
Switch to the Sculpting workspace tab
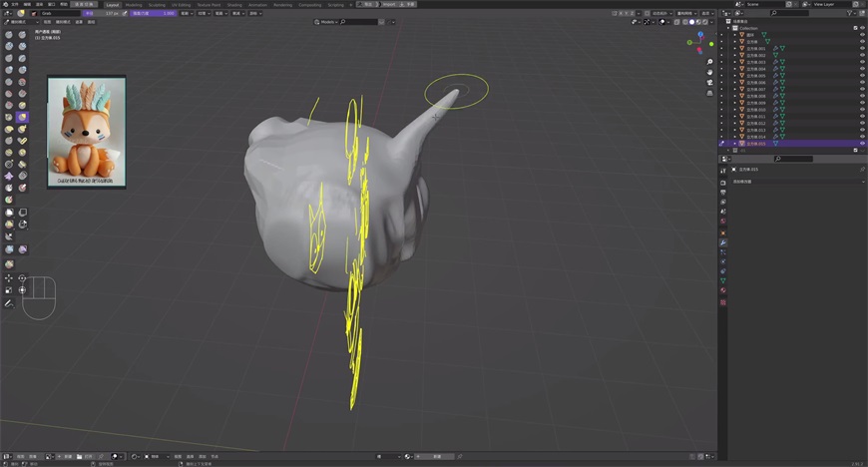157,4
